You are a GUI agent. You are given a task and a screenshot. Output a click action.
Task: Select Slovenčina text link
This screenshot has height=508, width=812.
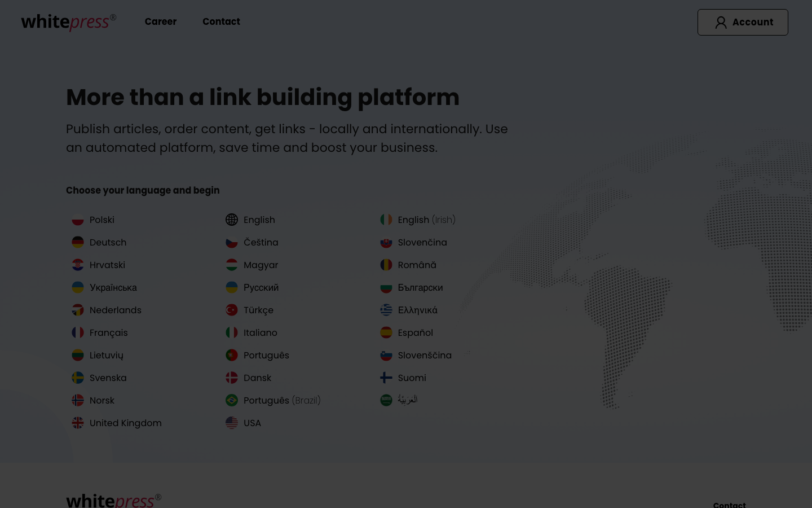[x=422, y=242]
